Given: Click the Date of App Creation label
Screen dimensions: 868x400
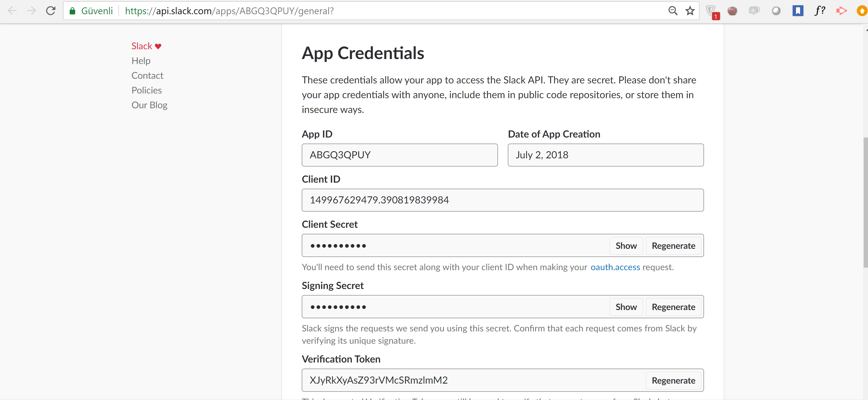Looking at the screenshot, I should coord(554,134).
